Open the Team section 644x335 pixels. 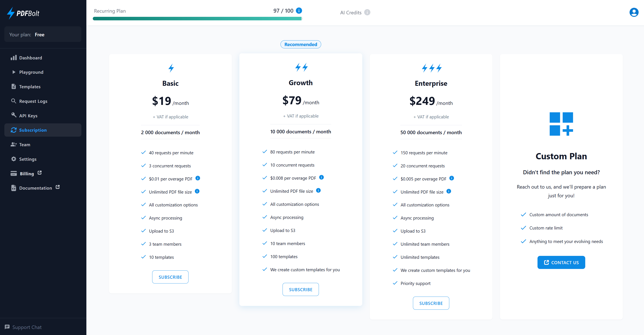[x=24, y=144]
